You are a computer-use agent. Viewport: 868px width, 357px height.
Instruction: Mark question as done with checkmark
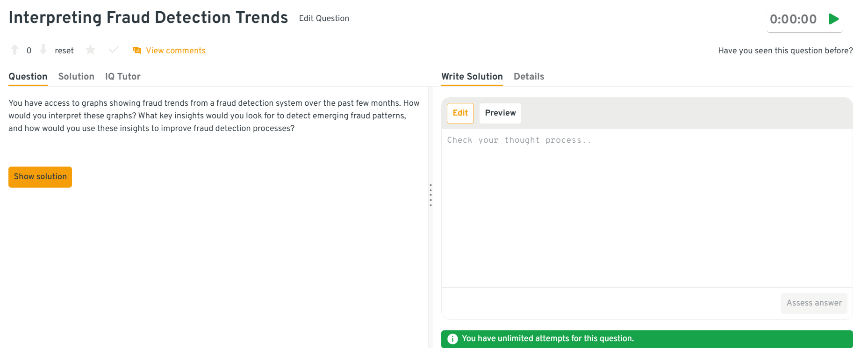114,50
